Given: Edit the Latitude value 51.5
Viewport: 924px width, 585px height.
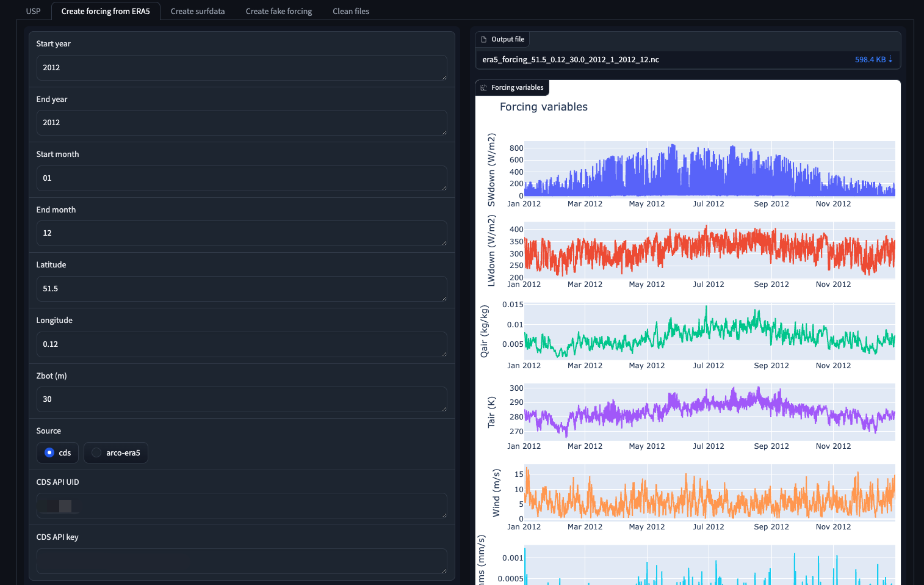Looking at the screenshot, I should tap(242, 289).
